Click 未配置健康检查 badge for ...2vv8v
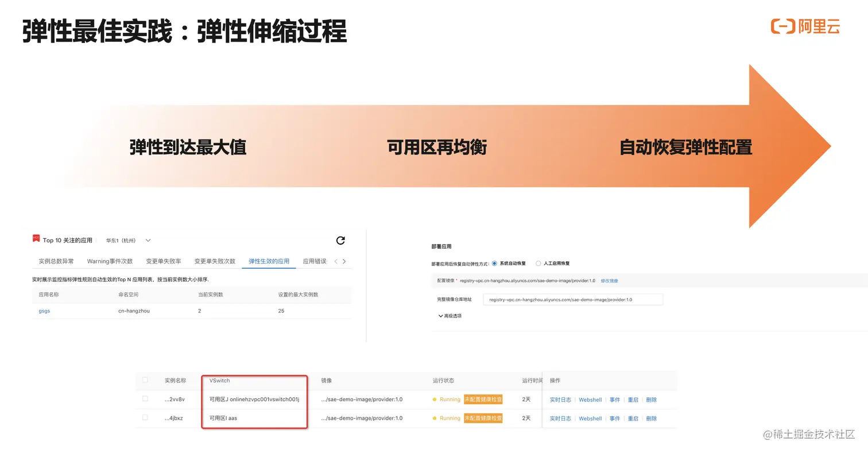The height and width of the screenshot is (453, 868). 483,400
